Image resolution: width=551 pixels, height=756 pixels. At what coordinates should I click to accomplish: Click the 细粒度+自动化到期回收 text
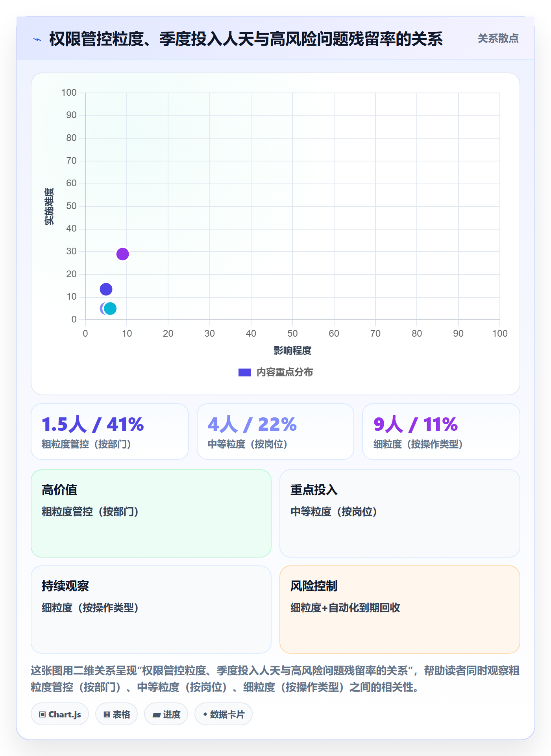tap(345, 608)
